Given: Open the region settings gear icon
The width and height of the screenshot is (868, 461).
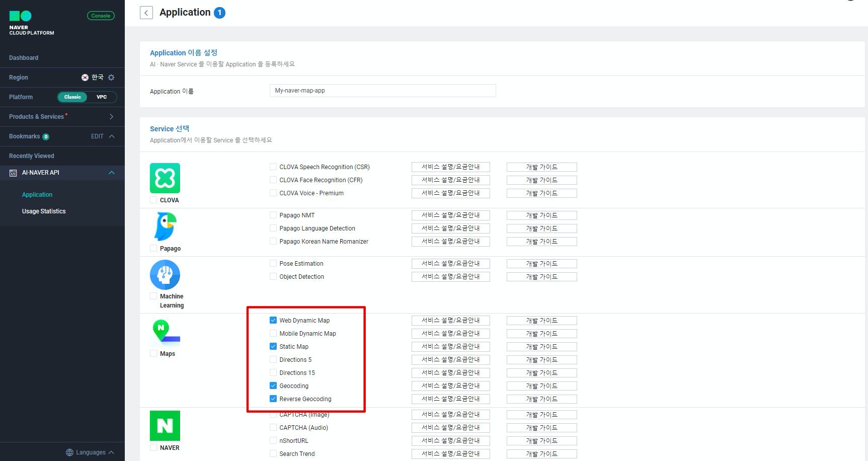Looking at the screenshot, I should point(111,78).
